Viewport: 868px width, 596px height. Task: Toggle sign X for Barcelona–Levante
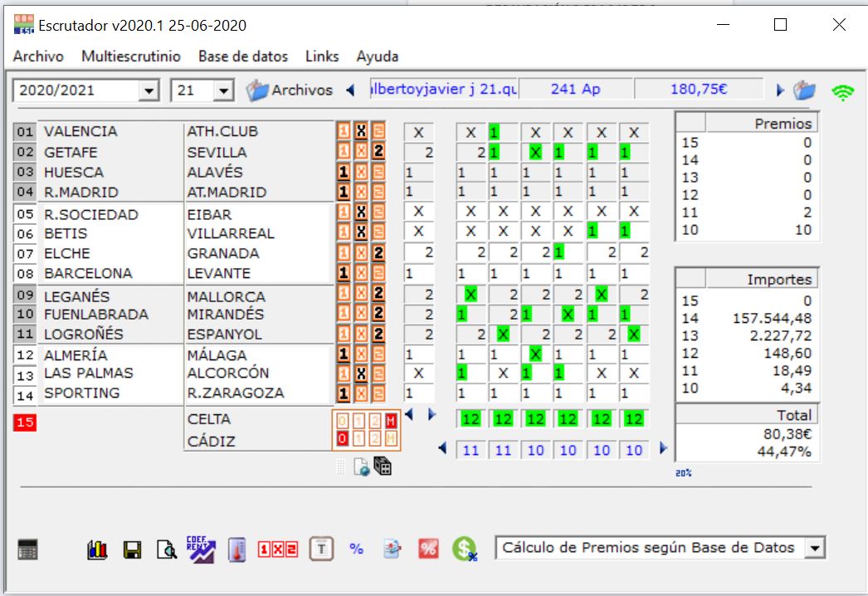point(361,272)
